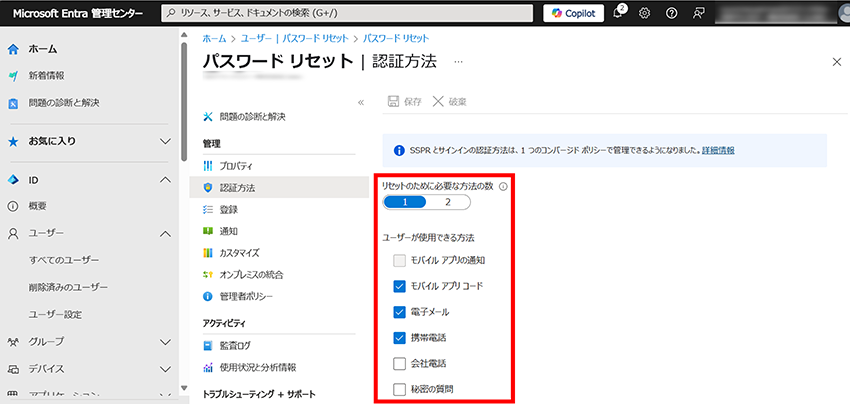
Task: Click the left sidebar scrollbar
Action: tap(184, 100)
